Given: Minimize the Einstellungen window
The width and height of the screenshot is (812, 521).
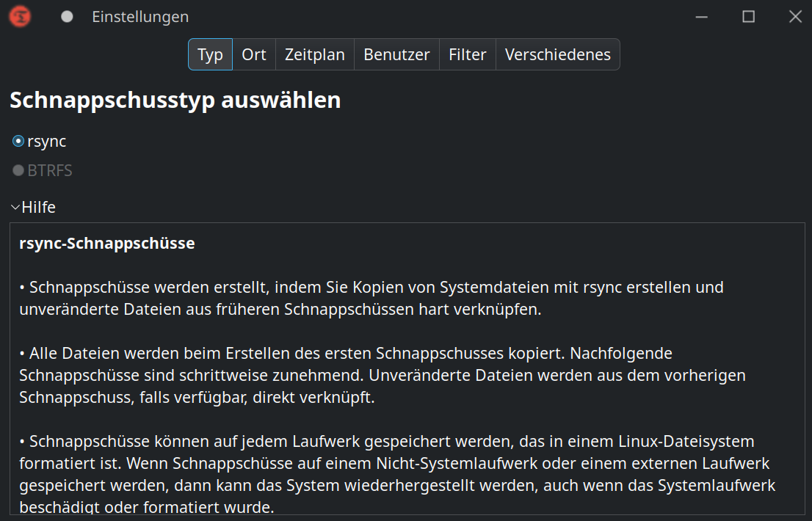Looking at the screenshot, I should [701, 16].
